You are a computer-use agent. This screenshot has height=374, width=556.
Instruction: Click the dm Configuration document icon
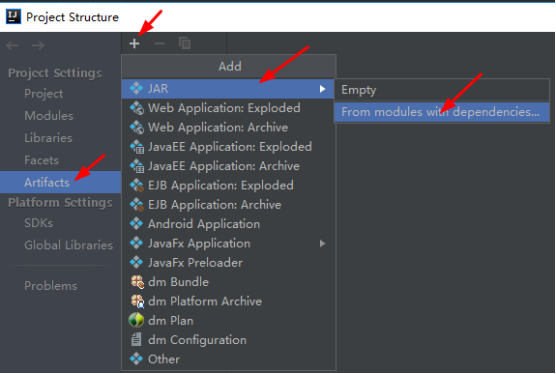click(x=136, y=340)
